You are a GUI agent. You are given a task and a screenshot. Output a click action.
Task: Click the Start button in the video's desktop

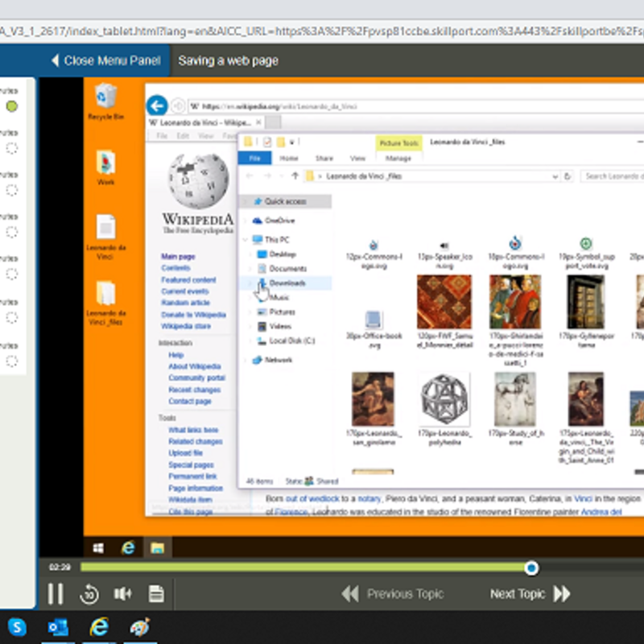pyautogui.click(x=98, y=548)
